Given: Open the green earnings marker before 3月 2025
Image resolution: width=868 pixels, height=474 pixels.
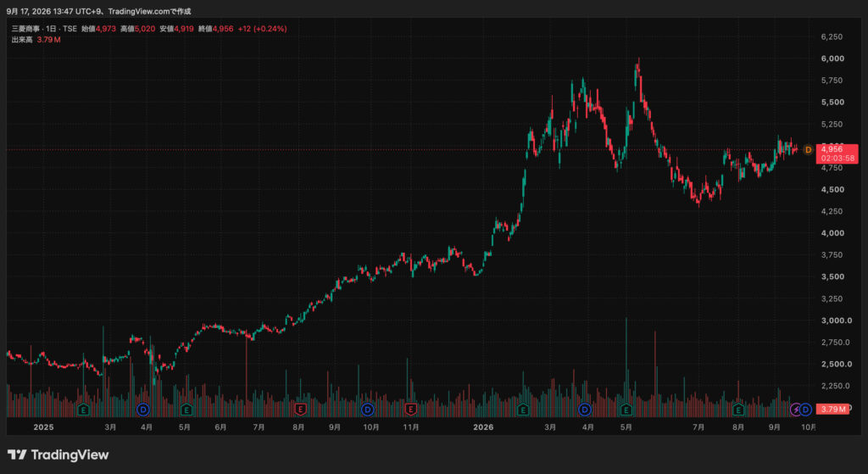Looking at the screenshot, I should pyautogui.click(x=84, y=410).
